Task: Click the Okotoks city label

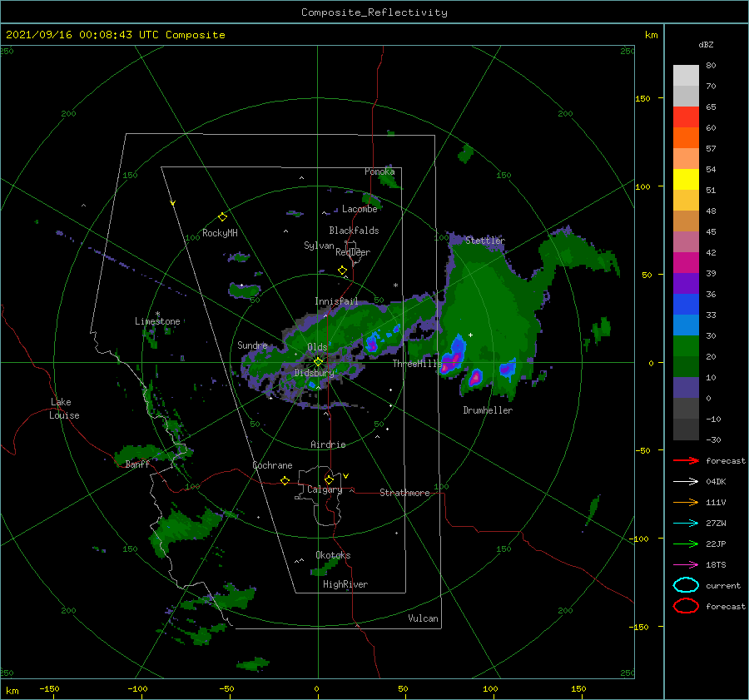Action: [333, 555]
